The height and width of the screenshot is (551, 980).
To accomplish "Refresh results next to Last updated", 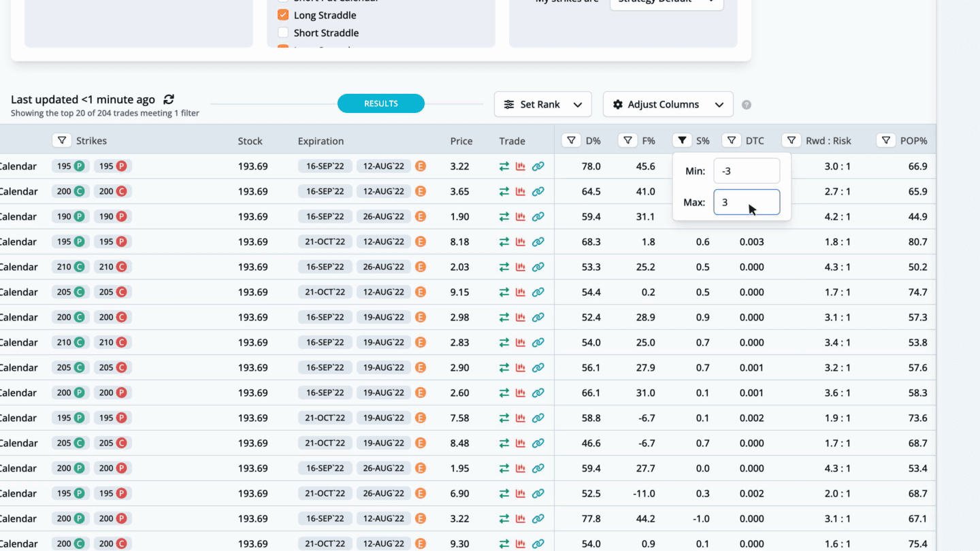I will click(169, 99).
